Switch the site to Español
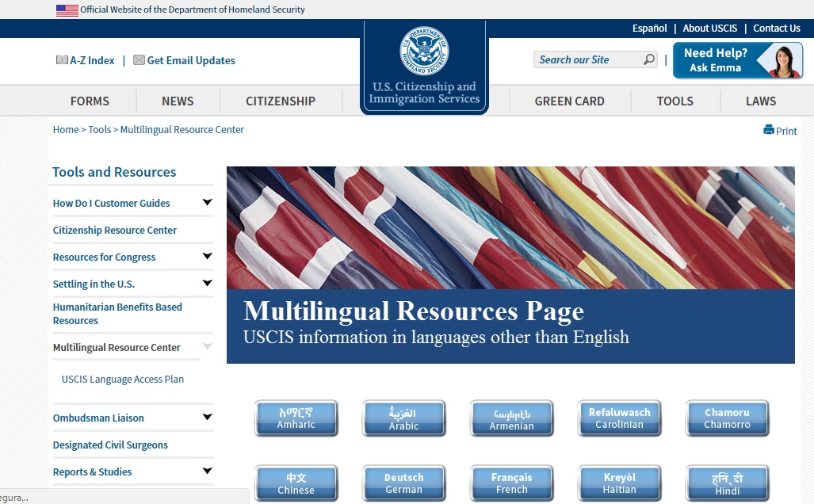Screen dimensions: 814x504 (x=649, y=29)
